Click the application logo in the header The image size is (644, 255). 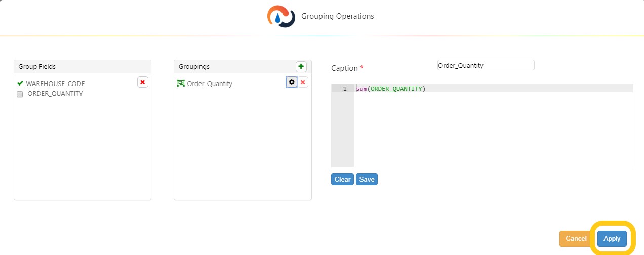tap(281, 16)
